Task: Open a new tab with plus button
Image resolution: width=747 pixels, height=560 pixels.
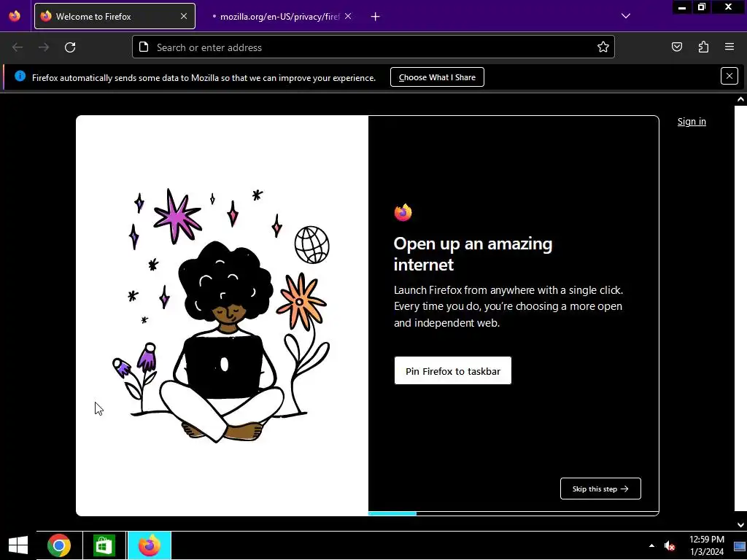Action: tap(376, 17)
